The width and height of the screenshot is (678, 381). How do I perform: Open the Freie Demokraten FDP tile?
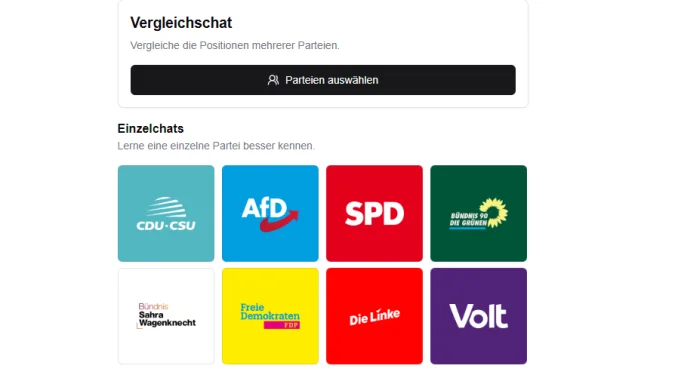(270, 316)
